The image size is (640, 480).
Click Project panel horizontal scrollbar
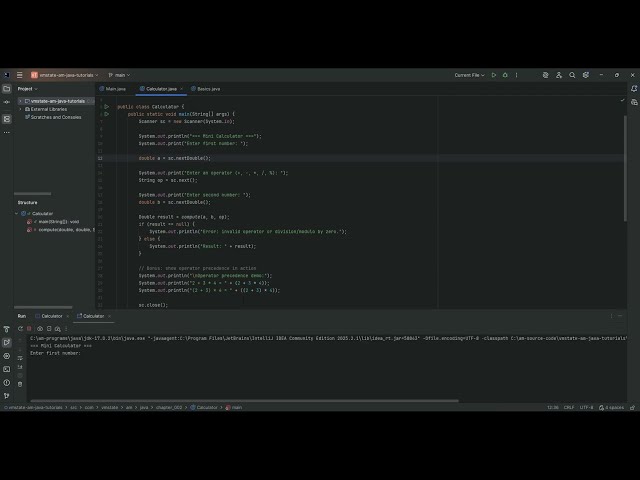click(33, 193)
